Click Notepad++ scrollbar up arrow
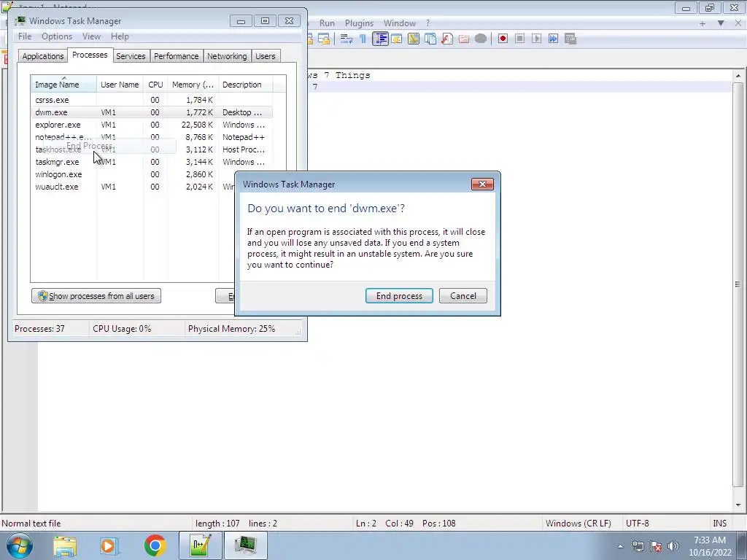 coord(738,76)
